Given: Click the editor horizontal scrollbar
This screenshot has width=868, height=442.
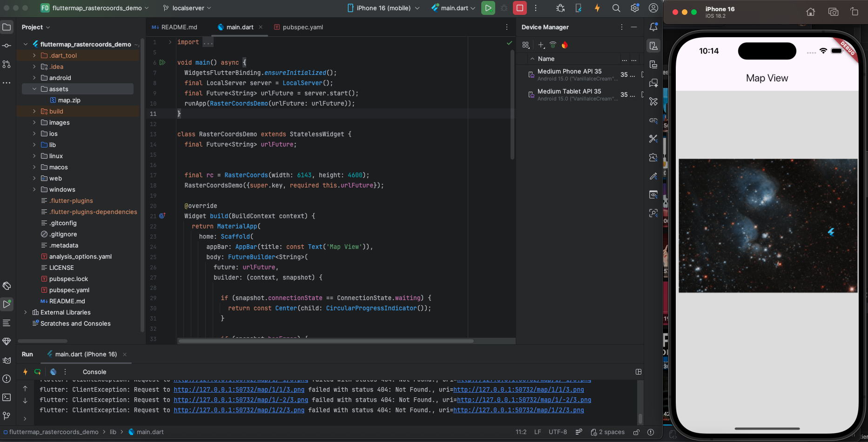Looking at the screenshot, I should click(326, 341).
